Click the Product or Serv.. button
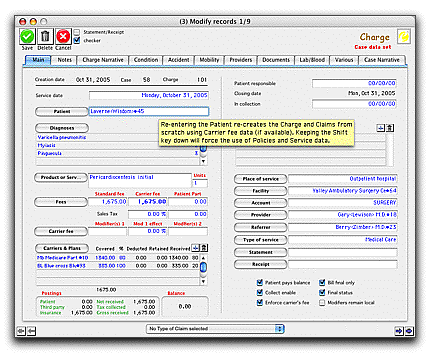 61,177
